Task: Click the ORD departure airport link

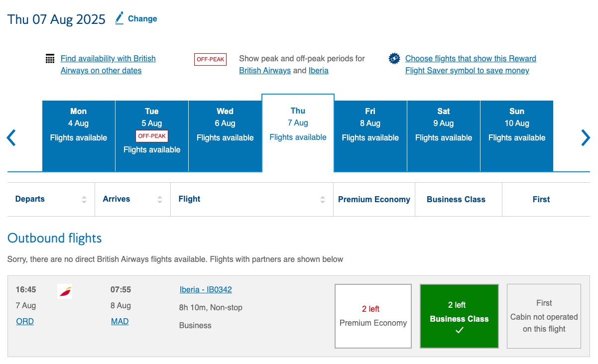Action: [x=24, y=321]
